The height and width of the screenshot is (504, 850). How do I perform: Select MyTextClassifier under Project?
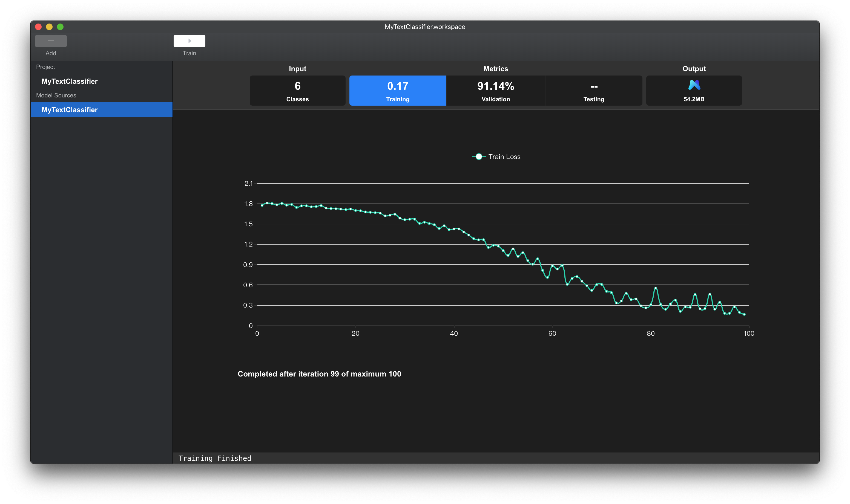(x=69, y=81)
